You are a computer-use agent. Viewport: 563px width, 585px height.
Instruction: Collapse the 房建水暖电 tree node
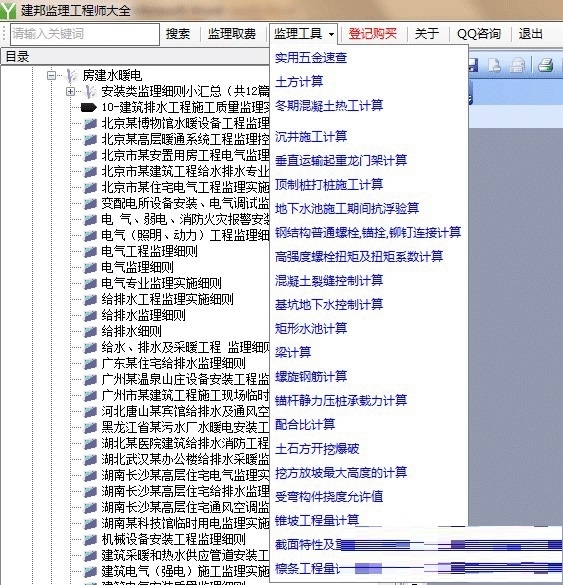pyautogui.click(x=51, y=76)
